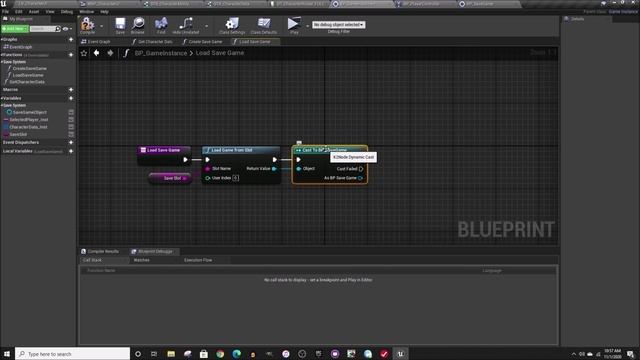Add a new macro with plus icon

[x=71, y=89]
